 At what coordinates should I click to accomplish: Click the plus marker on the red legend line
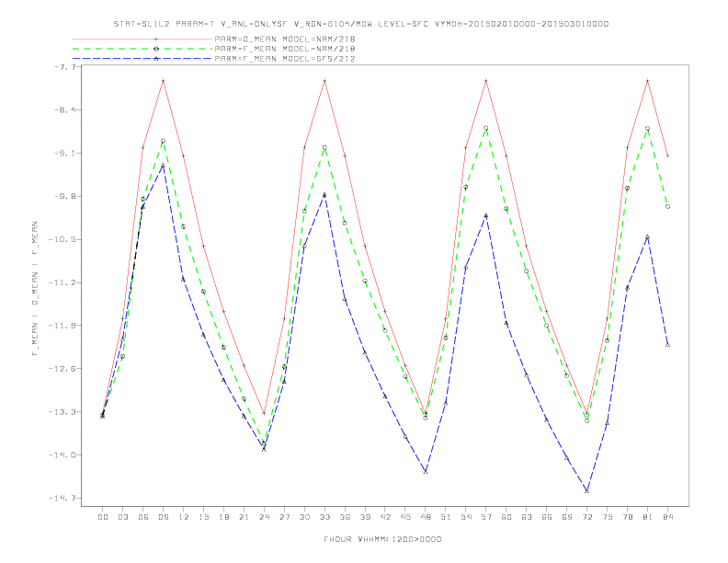point(156,39)
